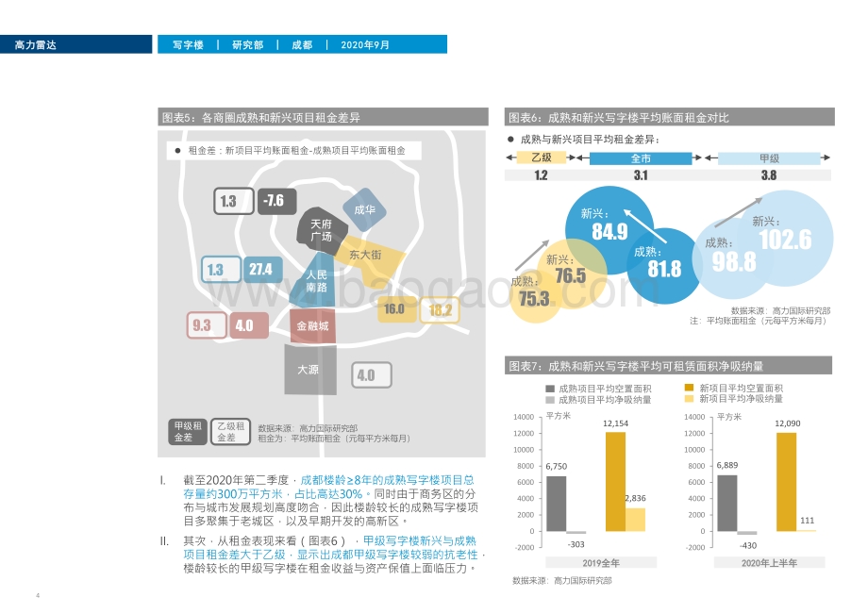The image size is (868, 614).
Task: Click the 新项目平均空置面积 legend swatch
Action: [x=689, y=388]
